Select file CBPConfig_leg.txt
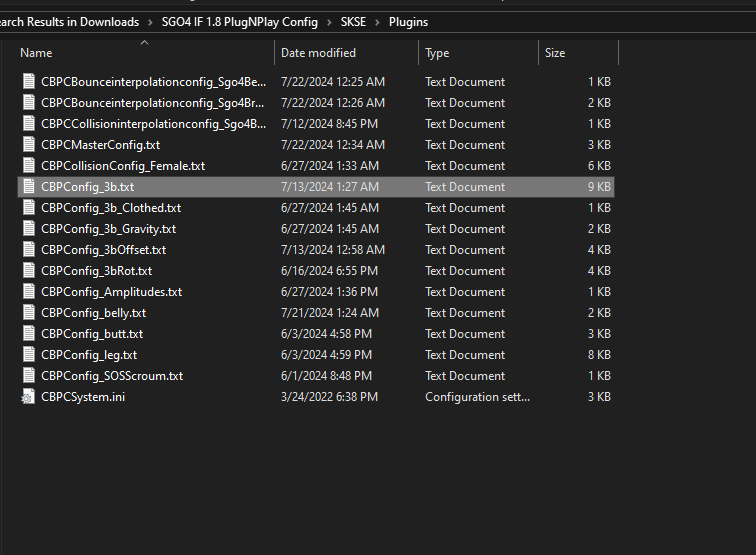This screenshot has width=756, height=555. pyautogui.click(x=89, y=355)
